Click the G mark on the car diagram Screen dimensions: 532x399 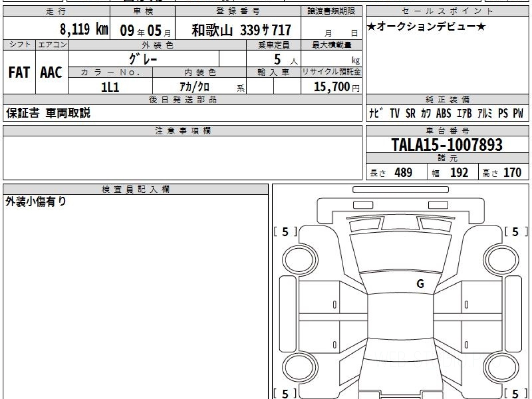[420, 284]
